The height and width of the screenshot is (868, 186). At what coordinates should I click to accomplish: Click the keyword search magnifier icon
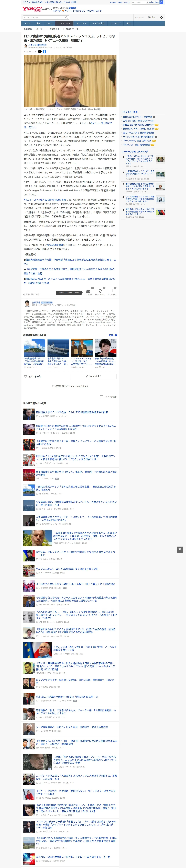point(66,18)
